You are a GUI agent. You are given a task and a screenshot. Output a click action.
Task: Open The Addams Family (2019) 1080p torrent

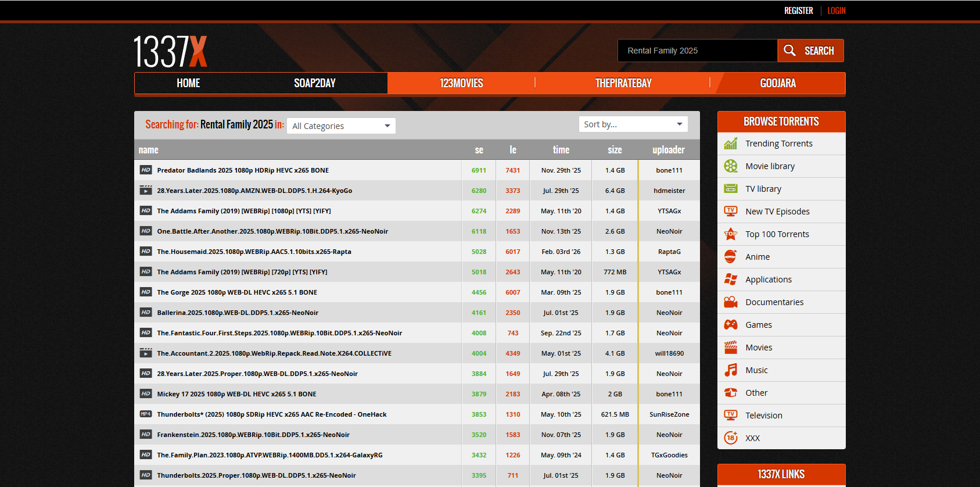(244, 211)
